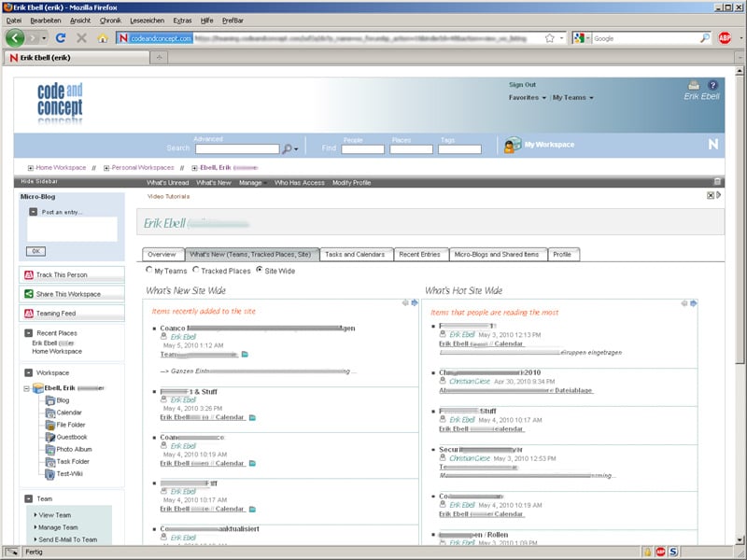Open the browser Home page icon
Screen dimensions: 747x560
point(103,38)
